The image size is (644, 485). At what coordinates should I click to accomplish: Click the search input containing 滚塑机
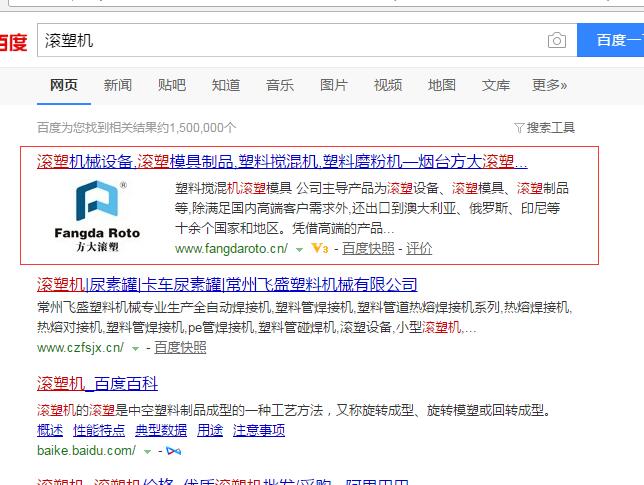coord(290,40)
